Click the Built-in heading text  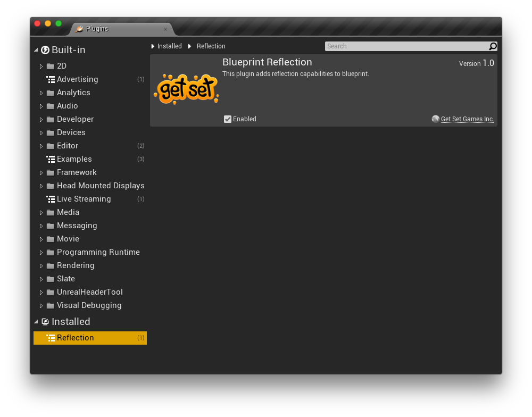tap(69, 50)
